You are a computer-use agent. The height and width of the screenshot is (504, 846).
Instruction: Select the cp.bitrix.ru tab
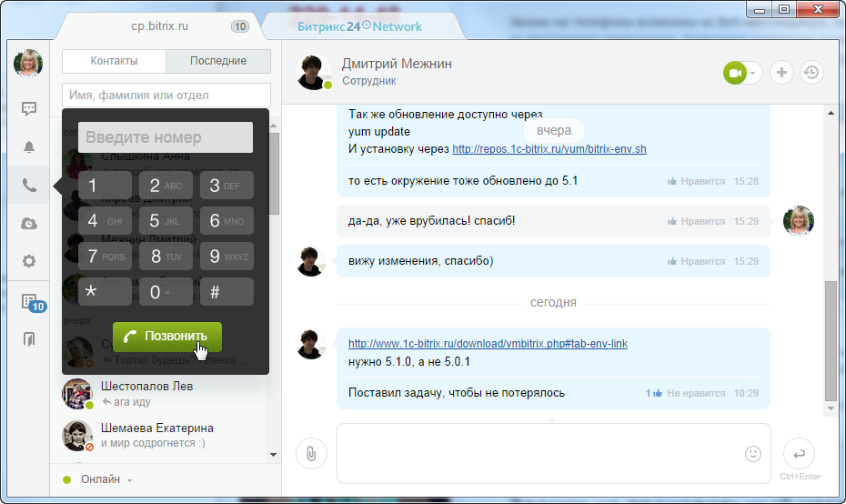pyautogui.click(x=160, y=25)
